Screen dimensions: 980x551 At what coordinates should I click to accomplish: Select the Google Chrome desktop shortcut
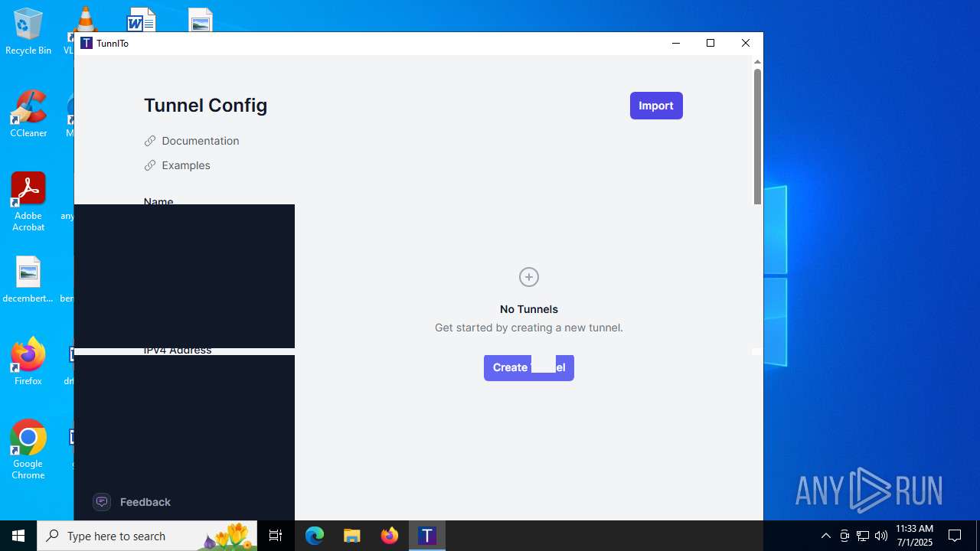[x=28, y=449]
